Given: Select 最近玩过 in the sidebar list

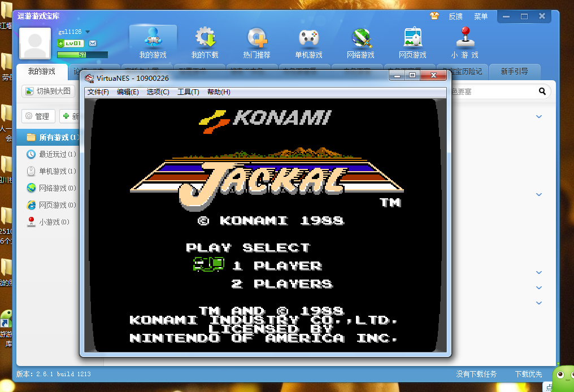Looking at the screenshot, I should click(x=52, y=154).
